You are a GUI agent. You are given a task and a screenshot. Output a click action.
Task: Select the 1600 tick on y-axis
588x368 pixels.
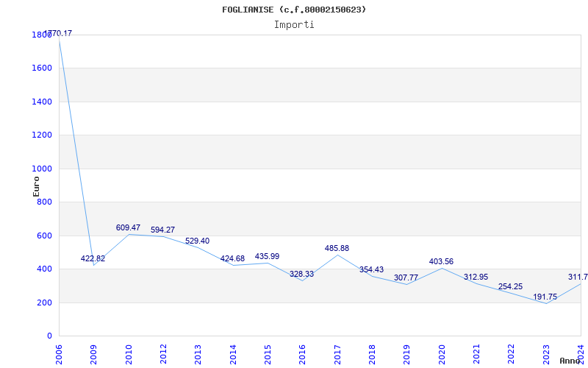(x=42, y=68)
